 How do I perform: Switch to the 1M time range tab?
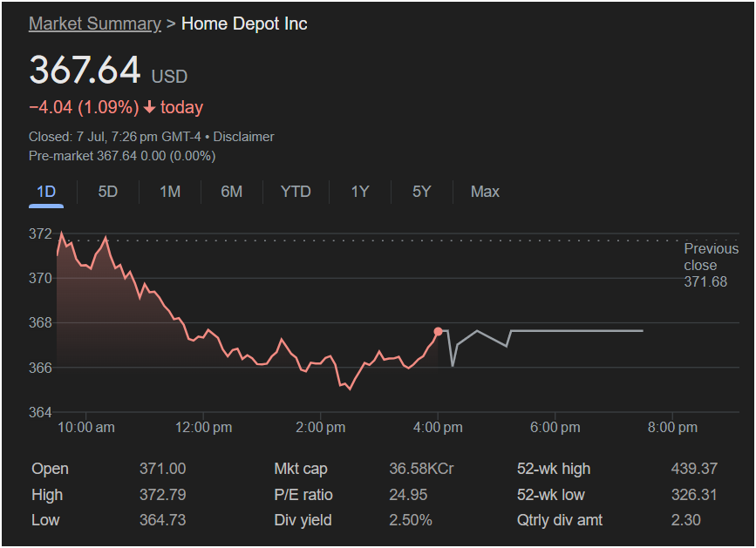(170, 192)
